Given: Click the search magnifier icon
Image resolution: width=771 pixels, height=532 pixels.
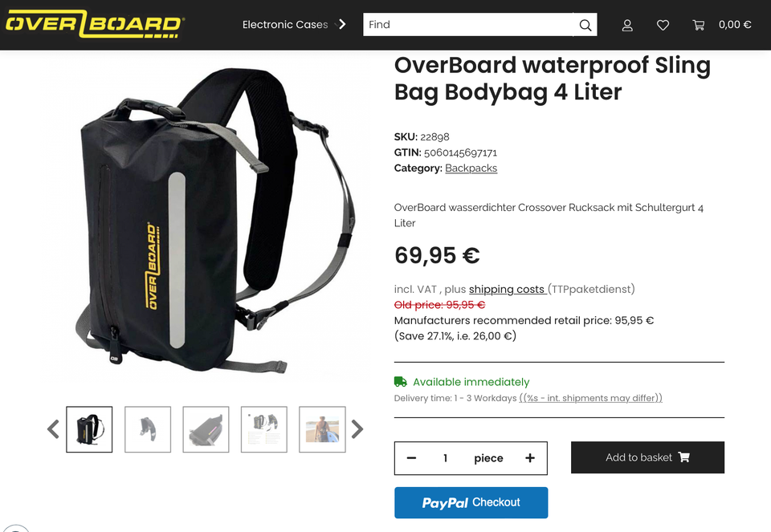Looking at the screenshot, I should point(585,25).
